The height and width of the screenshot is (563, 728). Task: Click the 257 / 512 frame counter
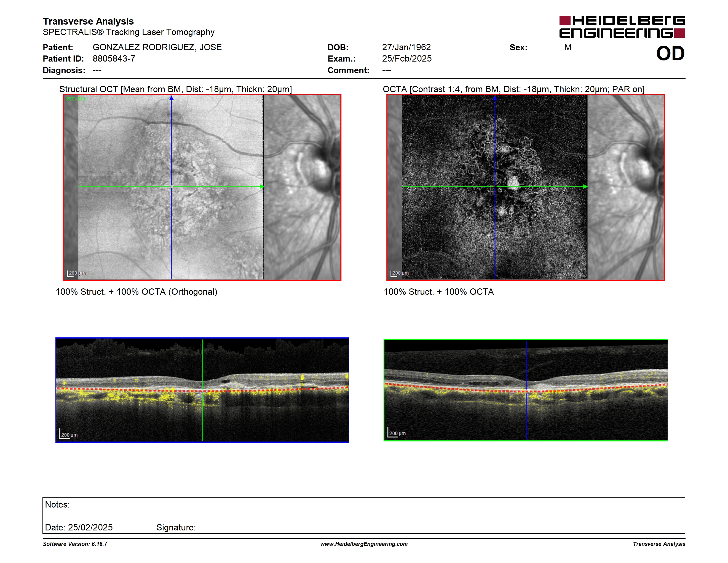tap(76, 99)
